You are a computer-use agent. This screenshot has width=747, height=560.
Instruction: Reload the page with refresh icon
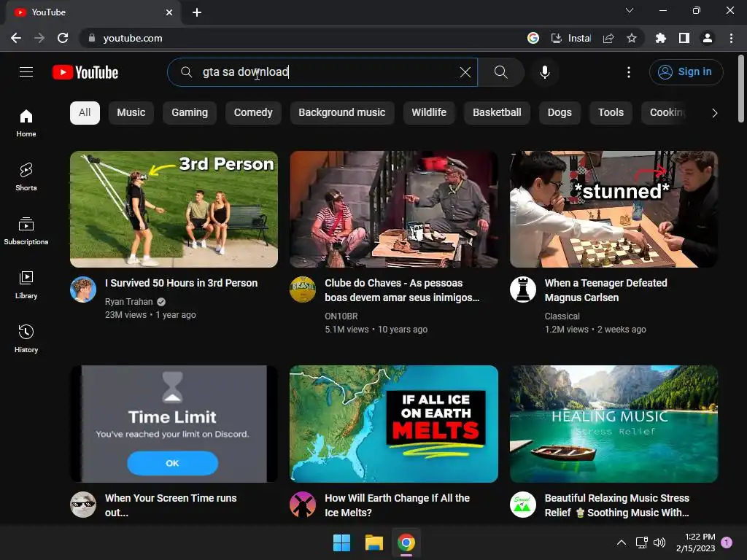click(63, 38)
